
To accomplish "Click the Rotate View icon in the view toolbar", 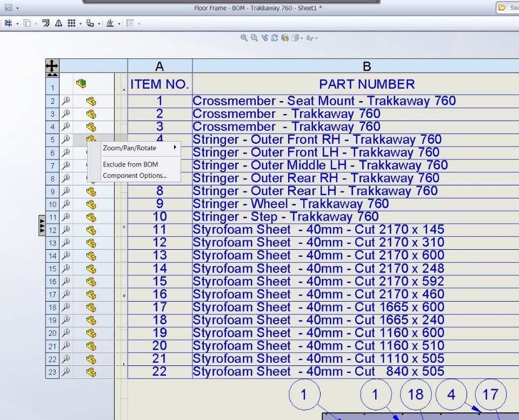I will click(275, 38).
